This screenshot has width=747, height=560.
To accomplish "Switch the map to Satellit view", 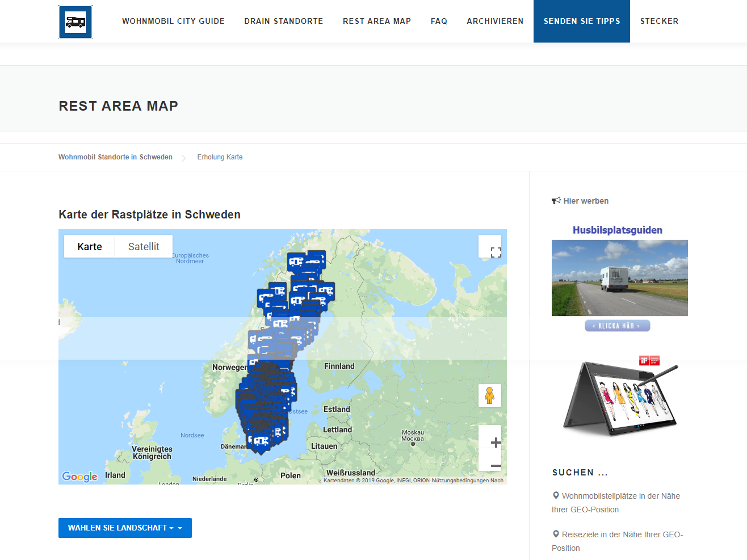I will [x=144, y=247].
